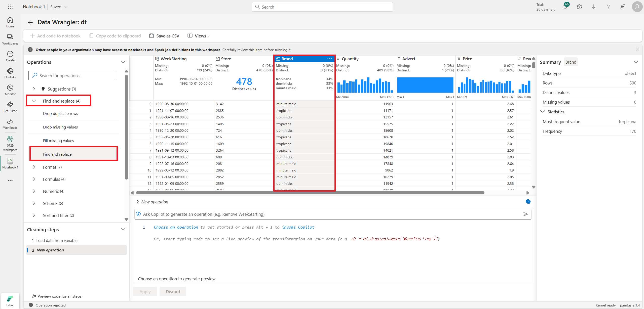The width and height of the screenshot is (644, 309).
Task: Collapse the Find and replace group
Action: coord(34,101)
